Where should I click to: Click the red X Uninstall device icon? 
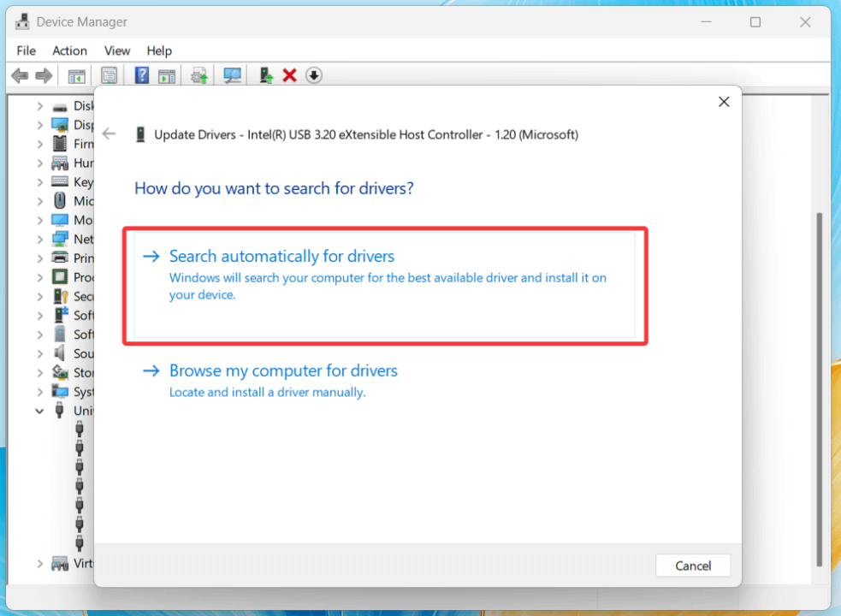pyautogui.click(x=289, y=76)
